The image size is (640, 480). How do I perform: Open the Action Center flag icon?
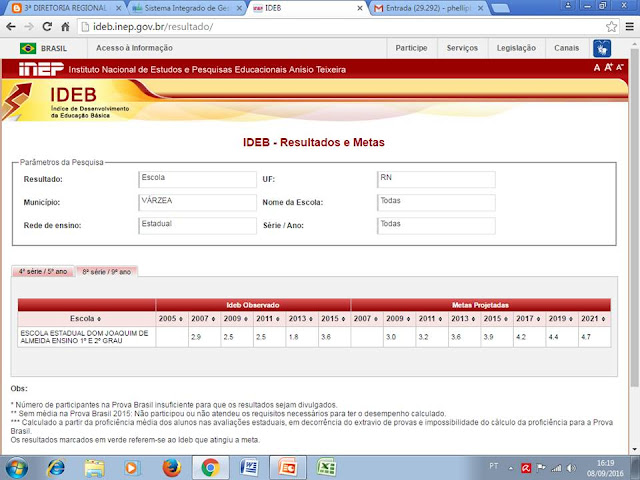point(541,468)
